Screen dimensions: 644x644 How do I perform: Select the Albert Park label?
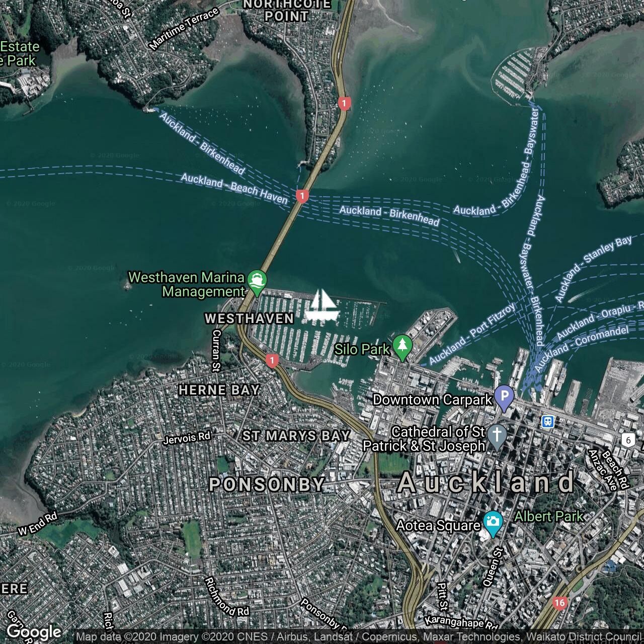pos(549,516)
